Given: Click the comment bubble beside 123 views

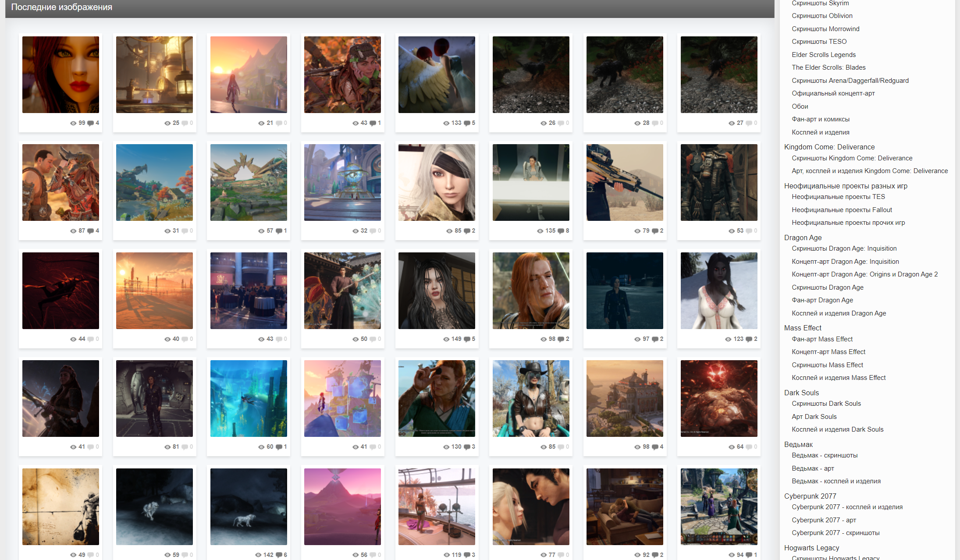Looking at the screenshot, I should 749,339.
